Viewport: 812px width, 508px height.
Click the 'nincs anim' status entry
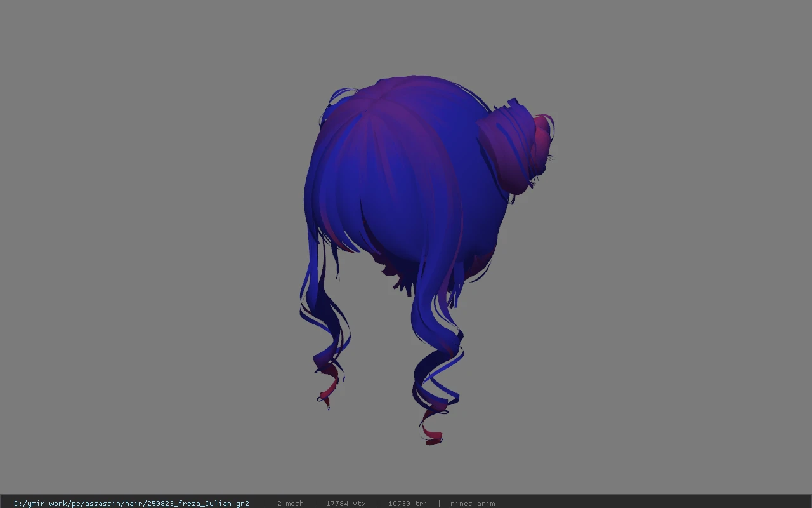click(x=473, y=504)
